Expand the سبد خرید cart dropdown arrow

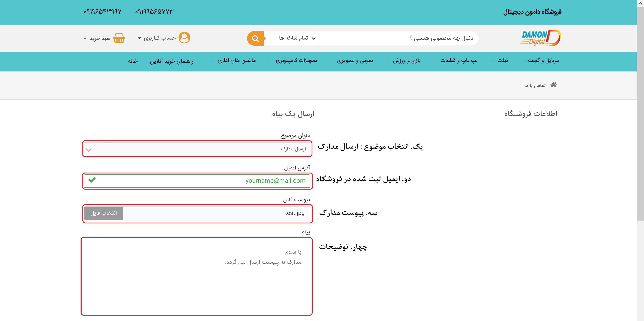85,39
